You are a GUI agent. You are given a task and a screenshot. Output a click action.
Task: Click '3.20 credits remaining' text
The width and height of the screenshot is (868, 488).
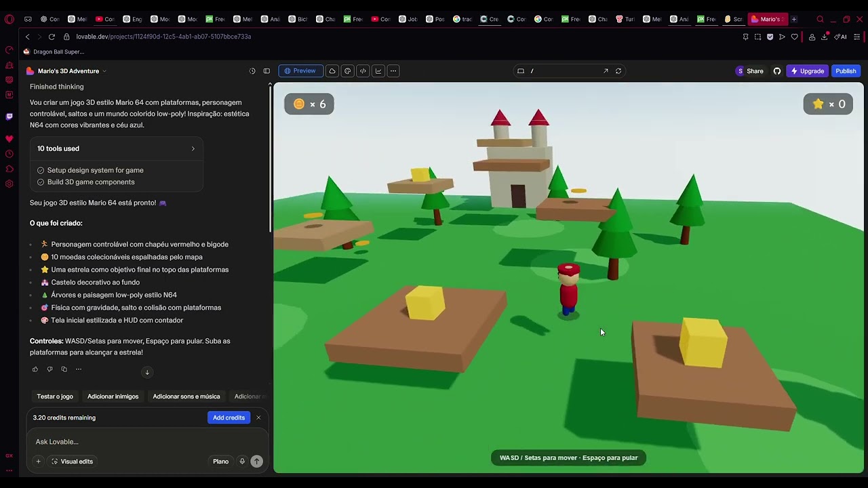click(64, 418)
